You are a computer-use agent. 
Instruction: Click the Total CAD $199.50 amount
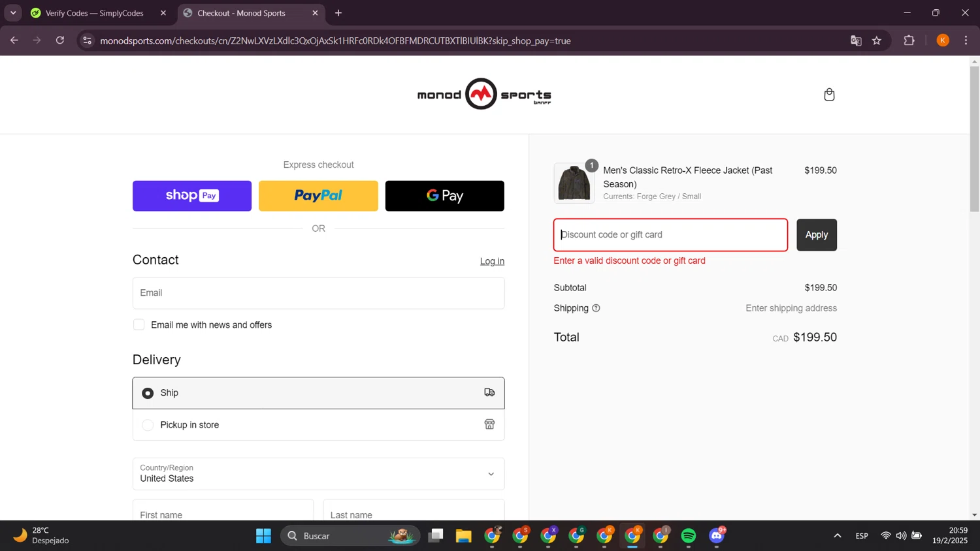click(x=805, y=338)
